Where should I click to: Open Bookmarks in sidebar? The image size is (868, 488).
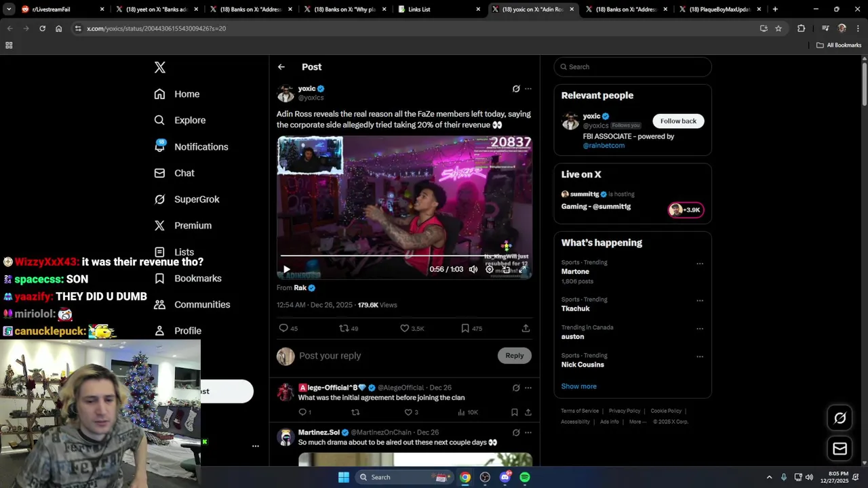[x=188, y=279]
